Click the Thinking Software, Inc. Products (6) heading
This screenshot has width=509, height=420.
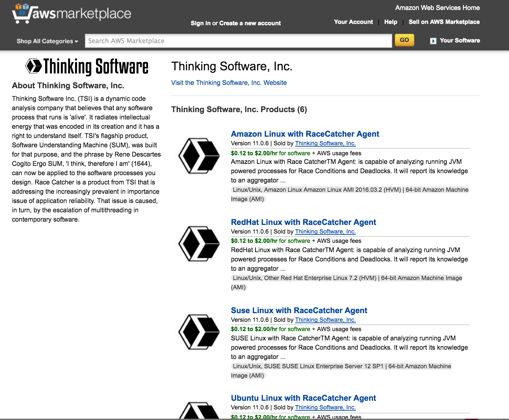click(x=239, y=109)
